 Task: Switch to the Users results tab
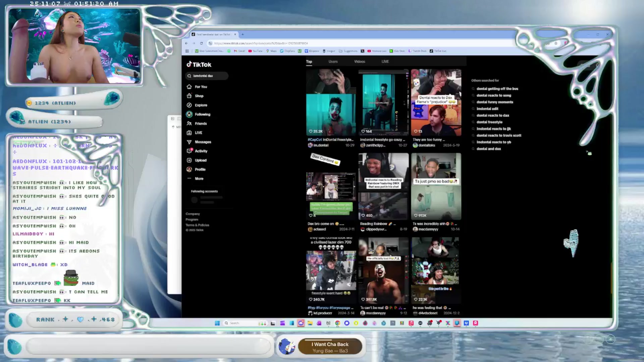click(x=333, y=62)
